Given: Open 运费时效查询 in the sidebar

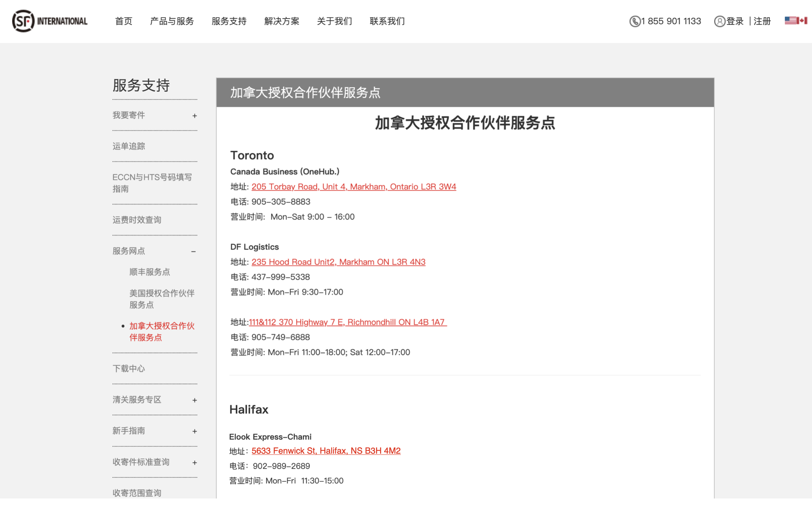Looking at the screenshot, I should [x=137, y=220].
